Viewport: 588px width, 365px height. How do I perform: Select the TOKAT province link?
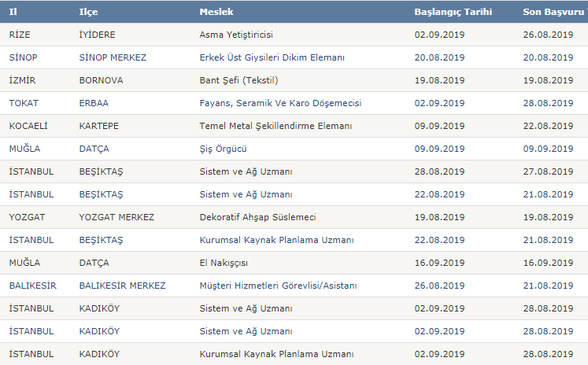[24, 103]
